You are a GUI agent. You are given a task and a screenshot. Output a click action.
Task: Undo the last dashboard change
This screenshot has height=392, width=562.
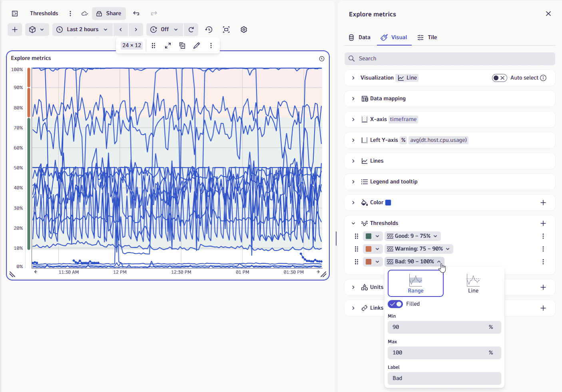click(136, 14)
